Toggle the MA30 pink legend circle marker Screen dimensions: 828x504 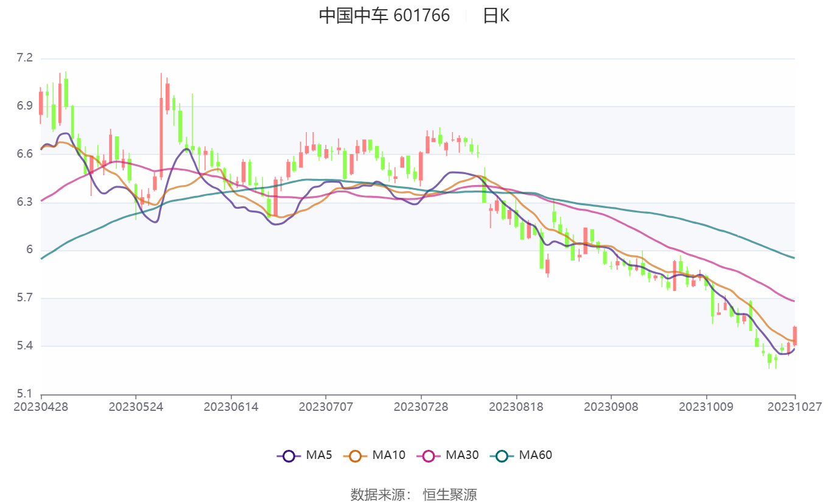[429, 455]
